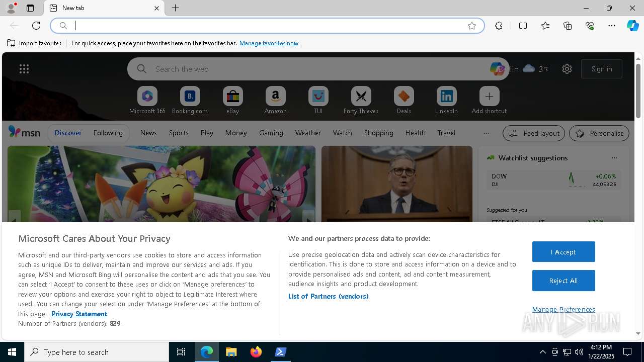
Task: Click the taskbar search box
Action: (x=97, y=352)
